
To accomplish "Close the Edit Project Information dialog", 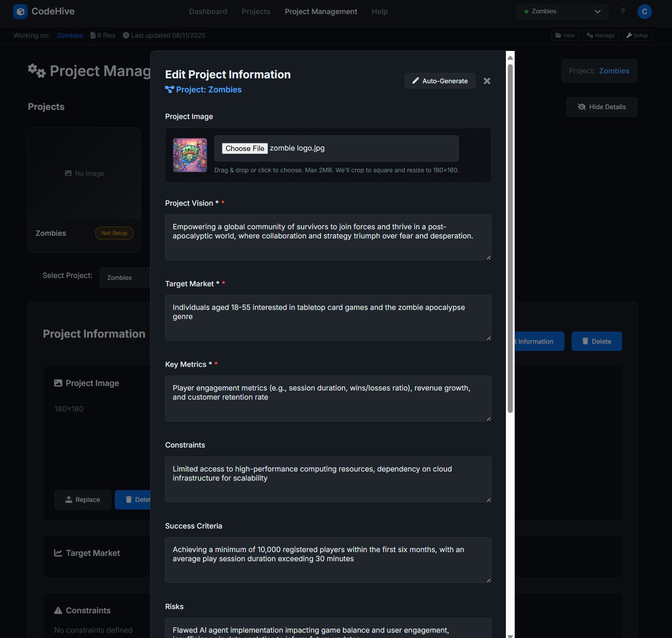I will (487, 81).
